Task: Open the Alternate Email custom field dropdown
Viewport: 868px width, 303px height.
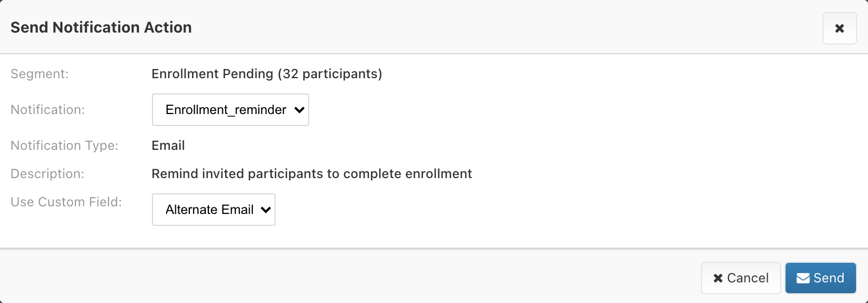Action: tap(209, 210)
